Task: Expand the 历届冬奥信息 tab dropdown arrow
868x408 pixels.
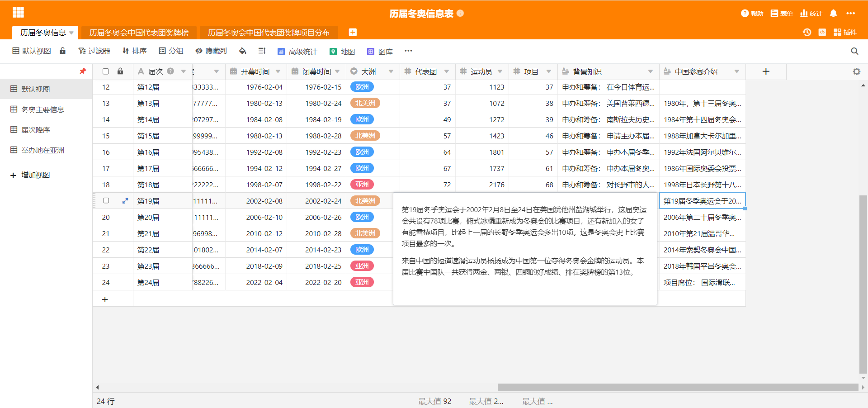Action: point(71,33)
